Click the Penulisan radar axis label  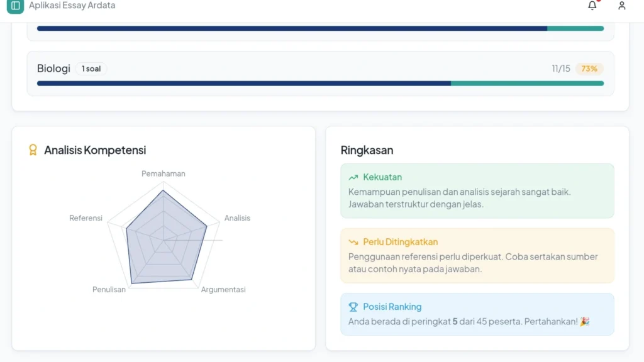pyautogui.click(x=109, y=289)
